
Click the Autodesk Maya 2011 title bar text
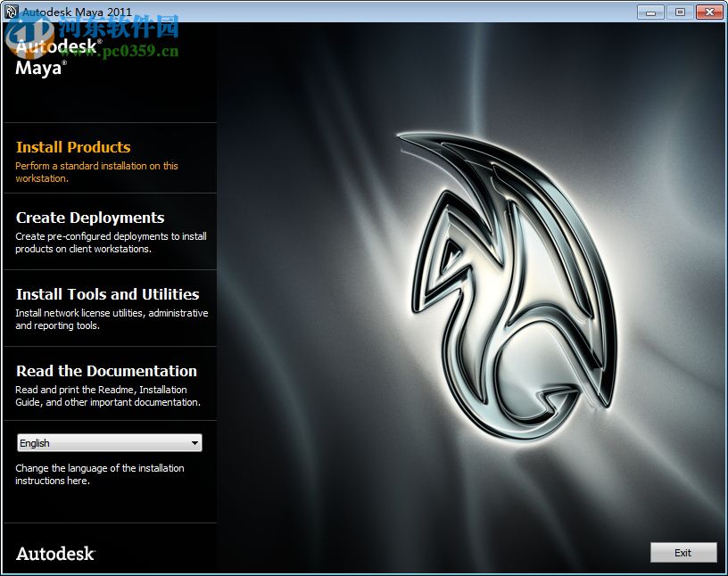click(x=79, y=12)
